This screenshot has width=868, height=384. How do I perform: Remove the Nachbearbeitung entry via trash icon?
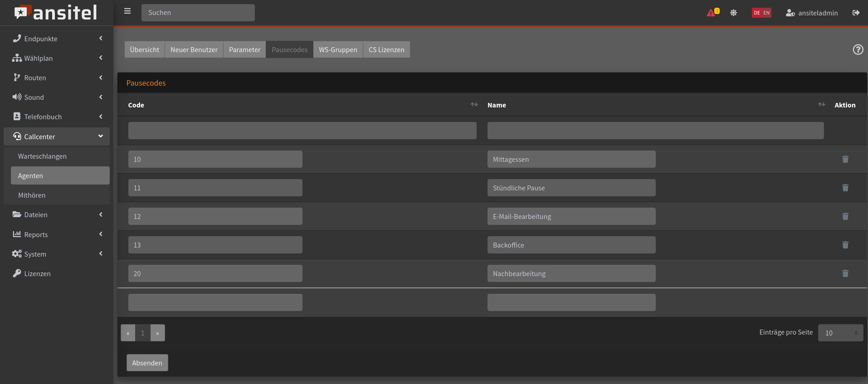[x=845, y=273]
